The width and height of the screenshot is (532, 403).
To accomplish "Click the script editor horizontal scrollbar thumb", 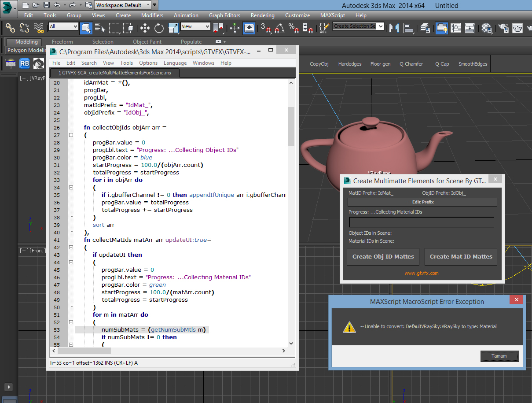I will (84, 351).
